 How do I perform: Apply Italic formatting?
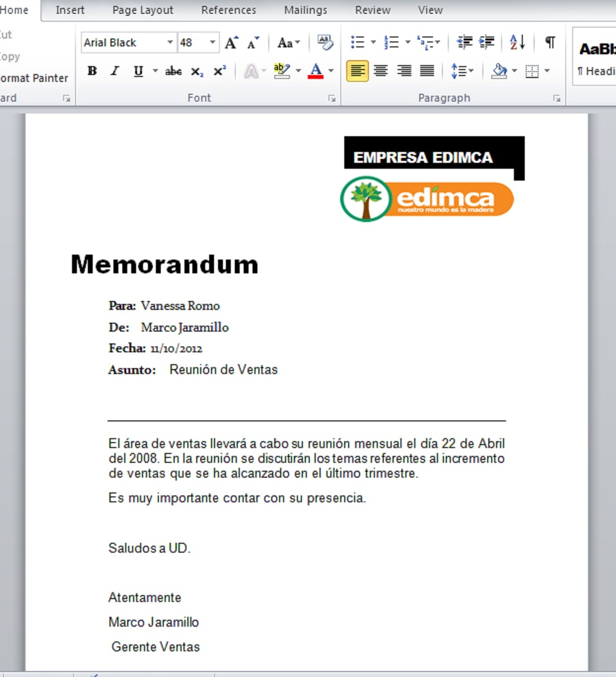point(114,71)
